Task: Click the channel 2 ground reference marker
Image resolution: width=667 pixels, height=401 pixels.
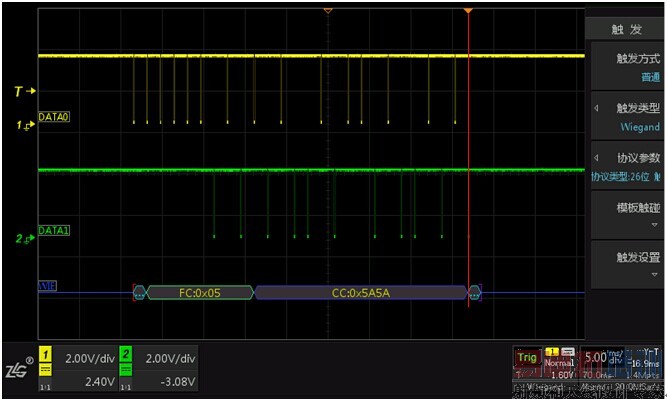Action: (x=26, y=239)
